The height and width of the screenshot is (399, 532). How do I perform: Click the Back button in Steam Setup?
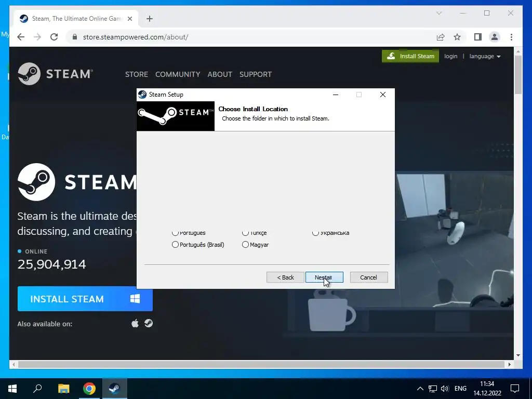(x=285, y=277)
